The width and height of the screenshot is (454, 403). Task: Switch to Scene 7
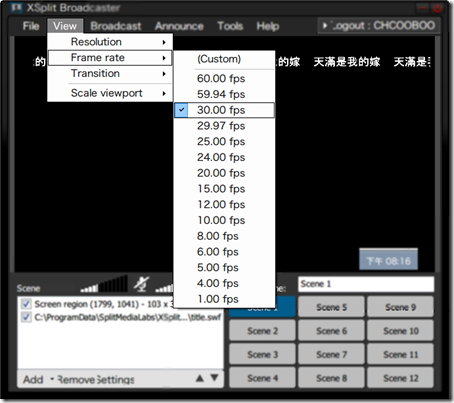coord(331,355)
